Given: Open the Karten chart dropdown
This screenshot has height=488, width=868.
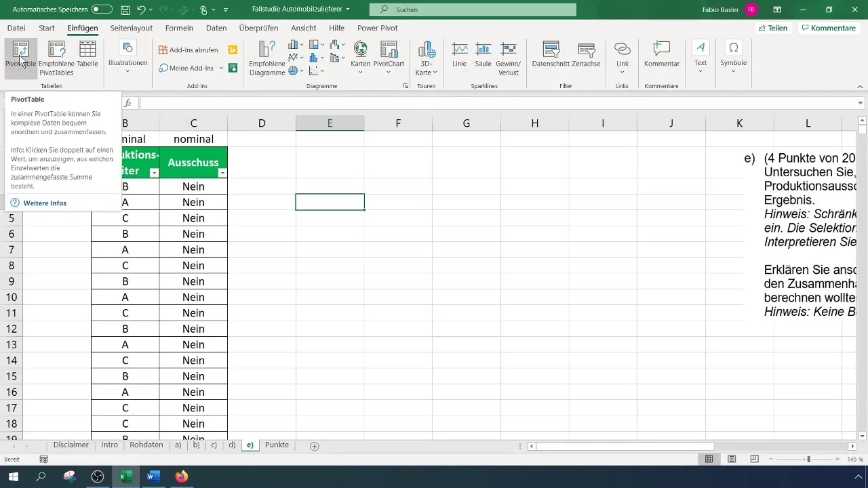Looking at the screenshot, I should (x=360, y=58).
